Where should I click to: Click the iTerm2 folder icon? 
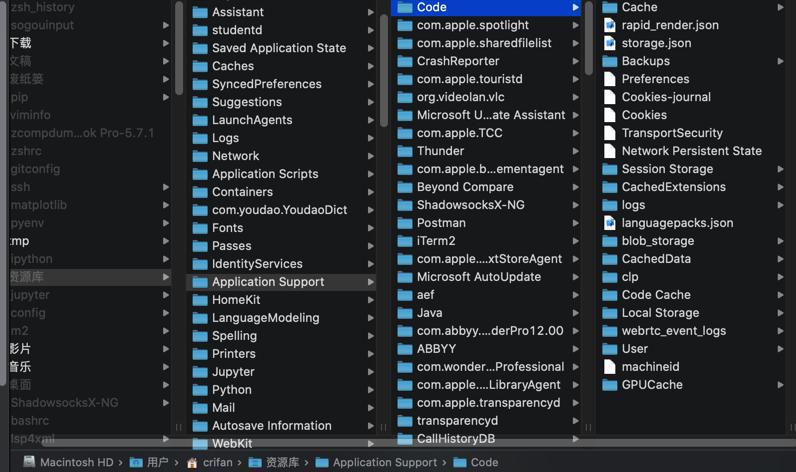click(x=405, y=241)
